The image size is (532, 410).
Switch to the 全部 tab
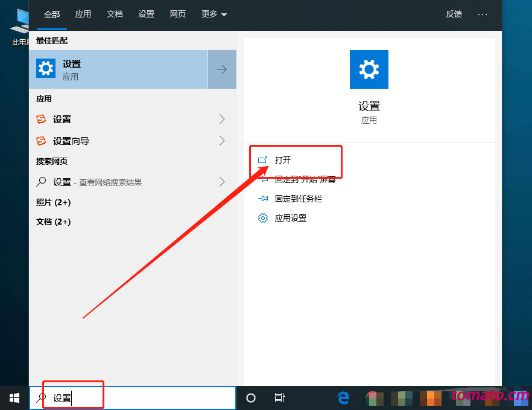52,14
